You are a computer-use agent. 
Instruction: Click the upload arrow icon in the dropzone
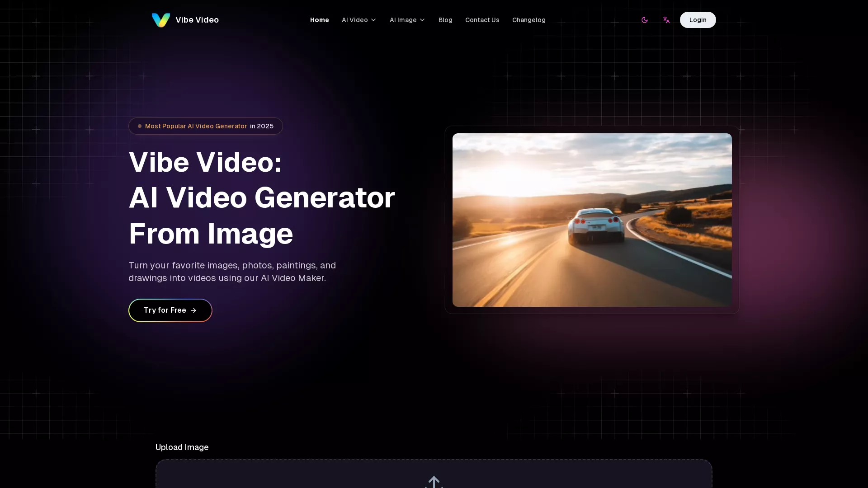point(434,482)
